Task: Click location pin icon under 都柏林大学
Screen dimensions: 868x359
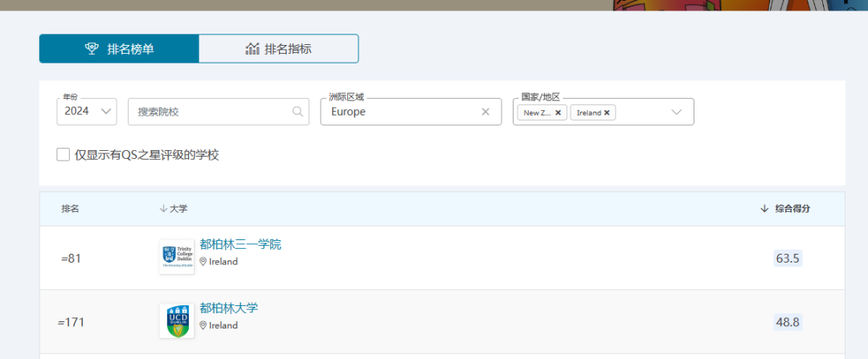Action: [x=203, y=325]
